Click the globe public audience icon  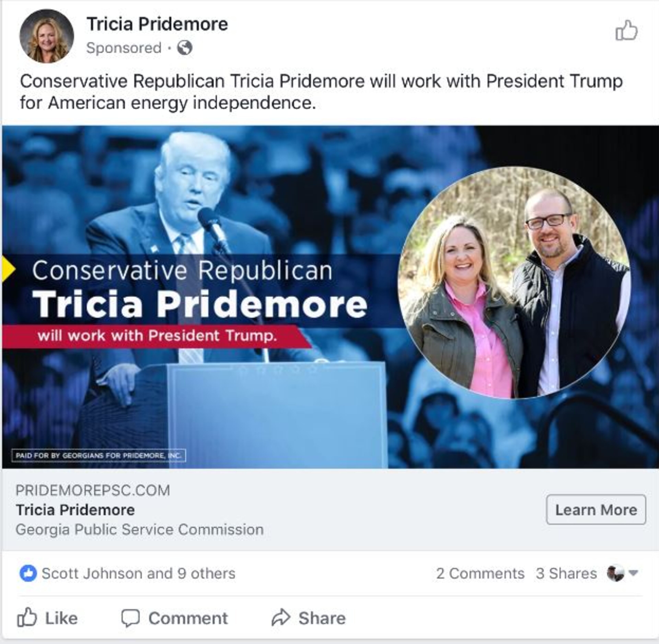pos(185,48)
